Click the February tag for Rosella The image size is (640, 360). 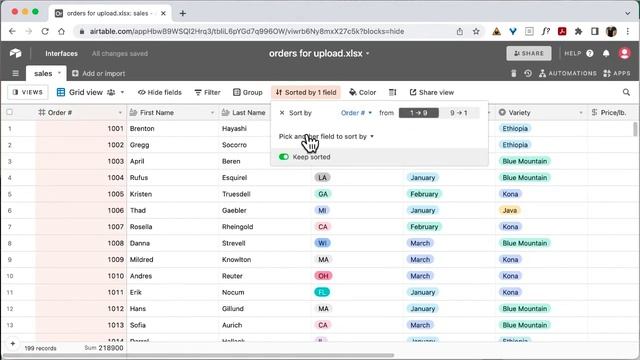tap(424, 227)
